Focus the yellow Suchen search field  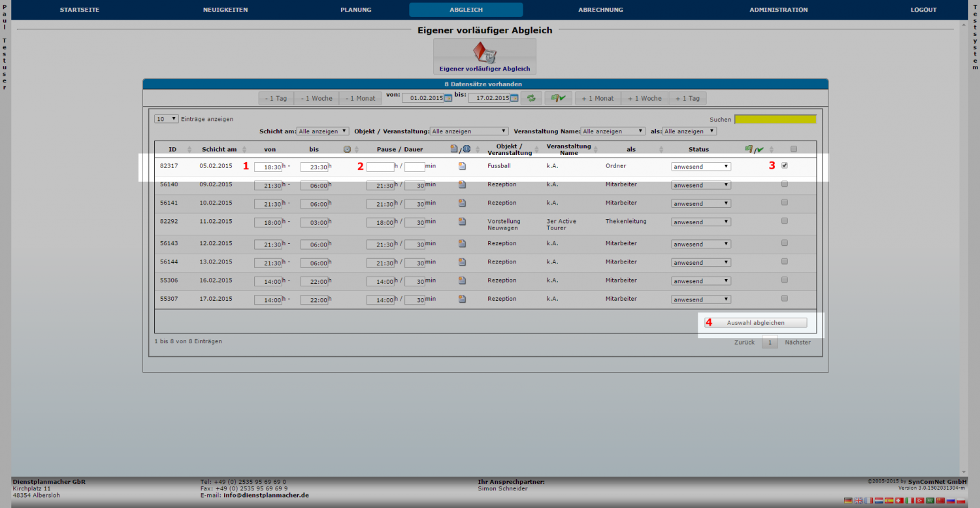coord(776,119)
